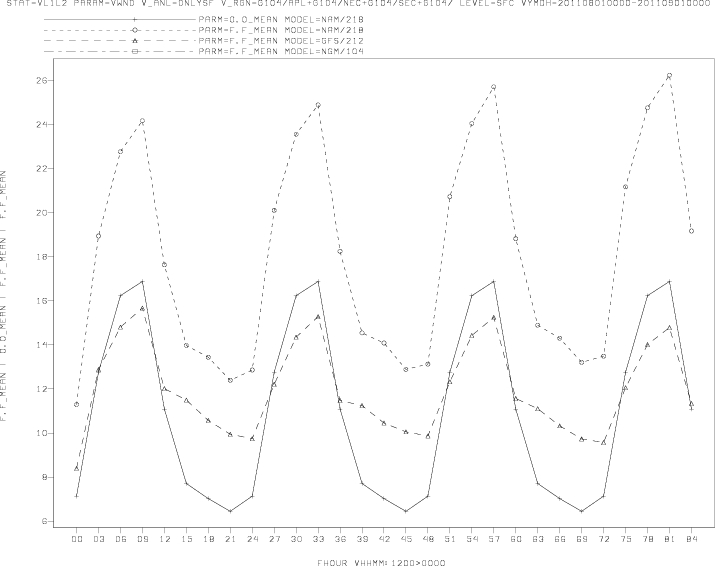
Task: Click the highest NAM circle data point above 26
Action: click(x=669, y=76)
